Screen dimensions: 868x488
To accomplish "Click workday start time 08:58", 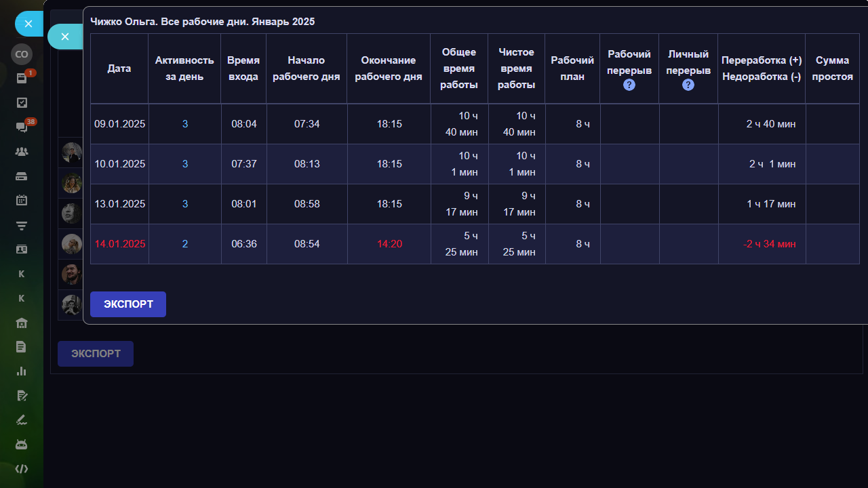I will pyautogui.click(x=307, y=204).
